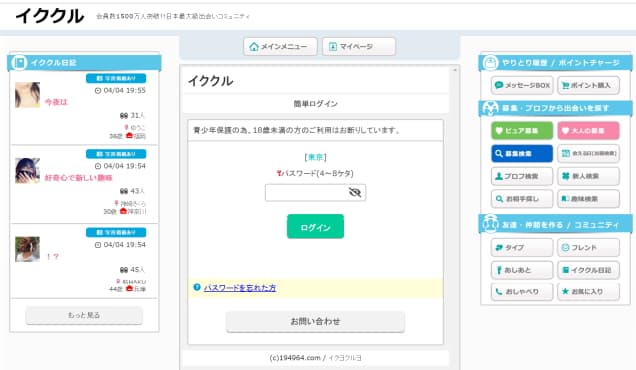
Task: Open 趣味検索
Action: pyautogui.click(x=589, y=199)
